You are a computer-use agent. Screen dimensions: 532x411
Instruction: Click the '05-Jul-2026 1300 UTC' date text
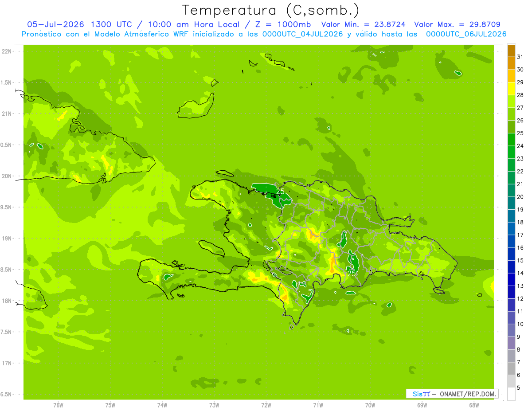coord(78,24)
